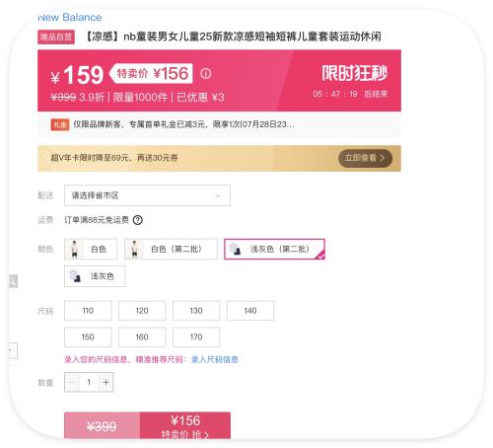493x448 pixels.
Task: Decrease quantity with the minus button
Action: (72, 382)
